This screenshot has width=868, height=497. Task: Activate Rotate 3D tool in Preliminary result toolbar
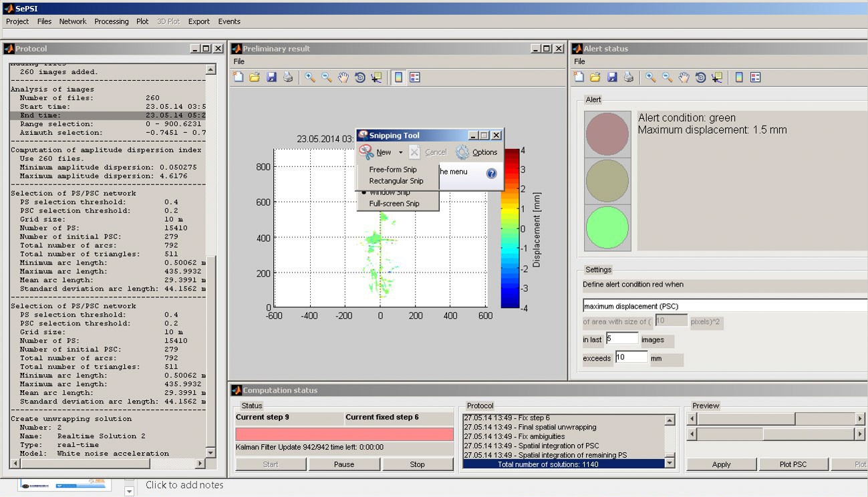(x=360, y=77)
